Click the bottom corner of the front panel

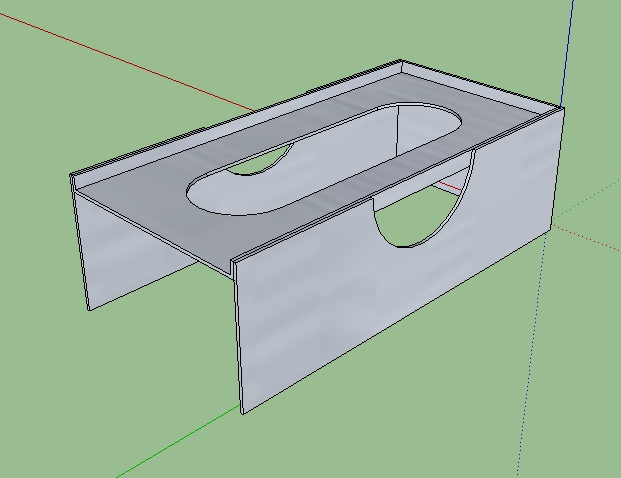point(242,412)
